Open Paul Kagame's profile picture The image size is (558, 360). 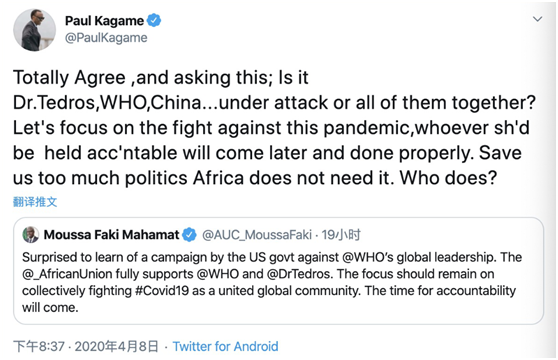click(35, 31)
